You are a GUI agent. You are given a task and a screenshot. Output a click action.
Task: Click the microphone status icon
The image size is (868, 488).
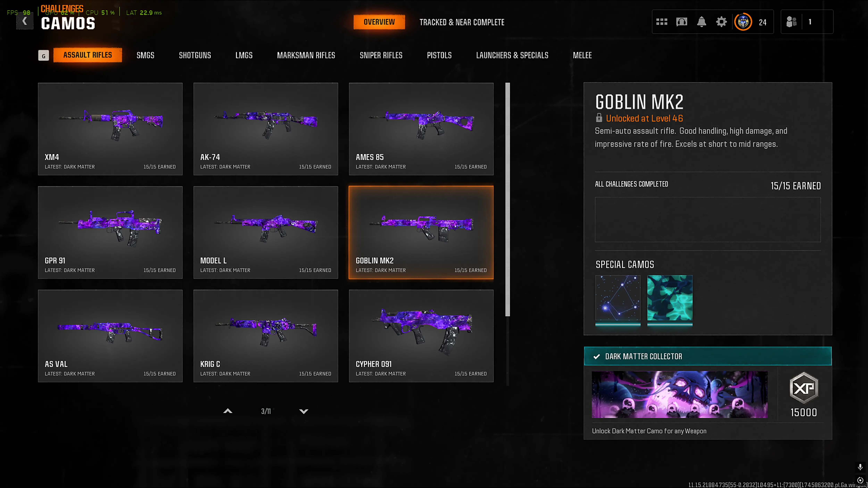tap(860, 467)
